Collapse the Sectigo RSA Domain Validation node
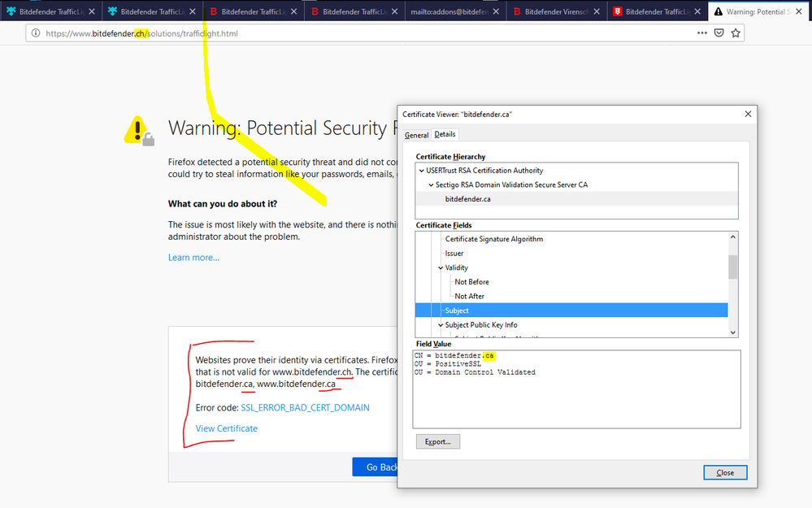This screenshot has height=508, width=812. pyautogui.click(x=431, y=185)
